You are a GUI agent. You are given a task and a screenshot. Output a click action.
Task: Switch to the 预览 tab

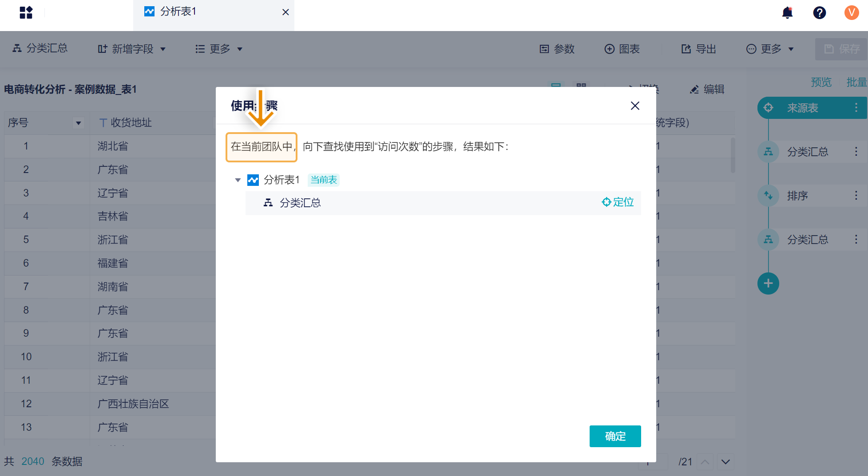tap(821, 82)
